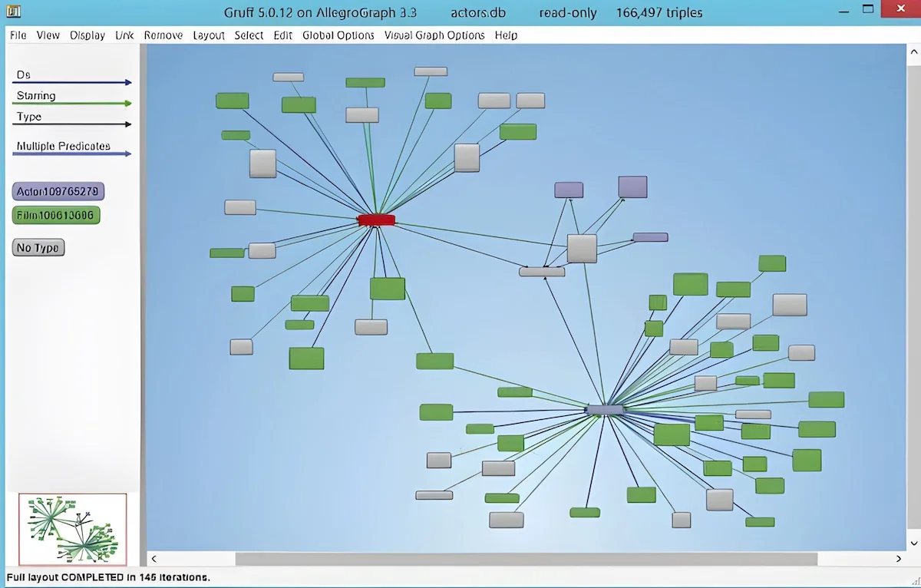Image resolution: width=921 pixels, height=588 pixels.
Task: Toggle the green Film type legend button
Action: click(x=56, y=216)
